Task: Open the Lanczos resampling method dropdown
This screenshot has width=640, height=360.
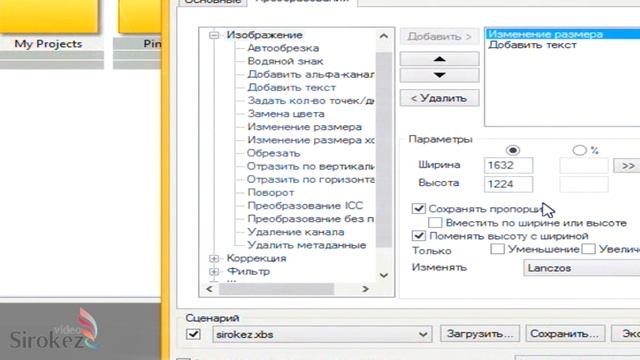Action: click(581, 268)
